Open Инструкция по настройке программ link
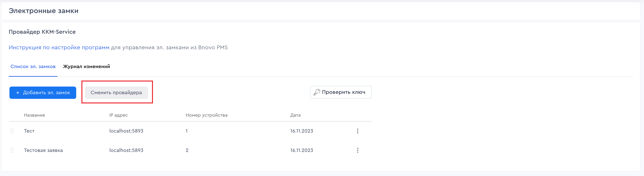644x176 pixels. (x=59, y=47)
